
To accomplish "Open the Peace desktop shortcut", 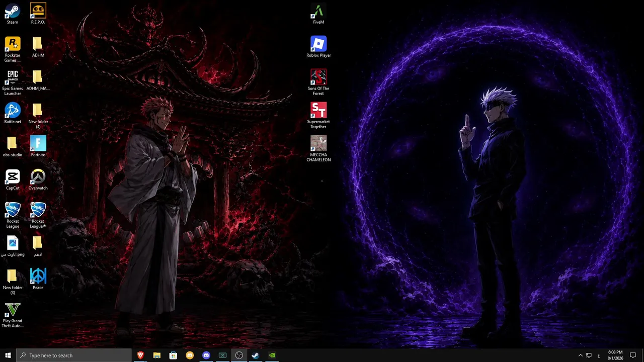I will [38, 279].
